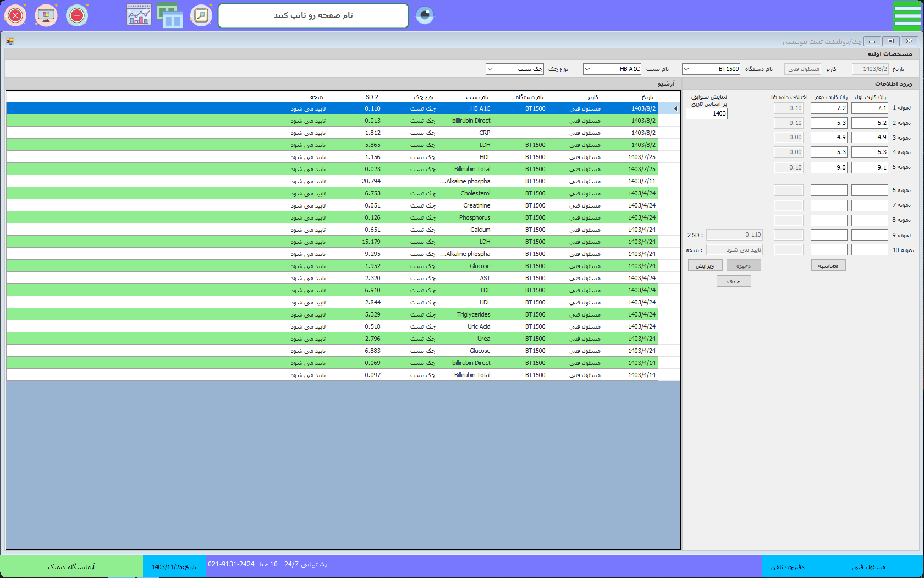The width and height of the screenshot is (924, 578).
Task: Click the page name search field
Action: (x=313, y=15)
